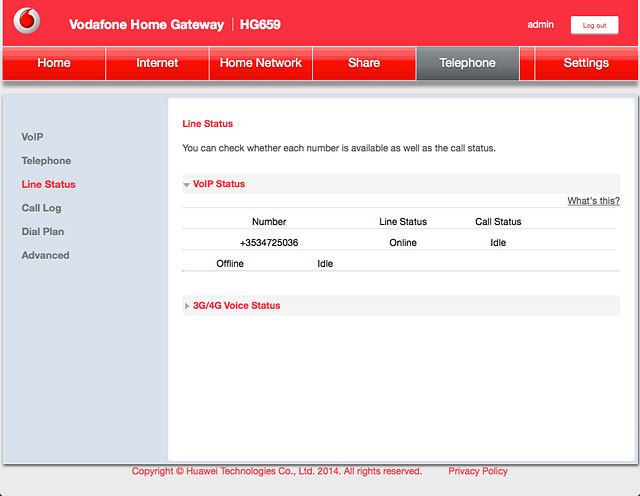
Task: Open the Telephone sidebar entry
Action: 46,160
